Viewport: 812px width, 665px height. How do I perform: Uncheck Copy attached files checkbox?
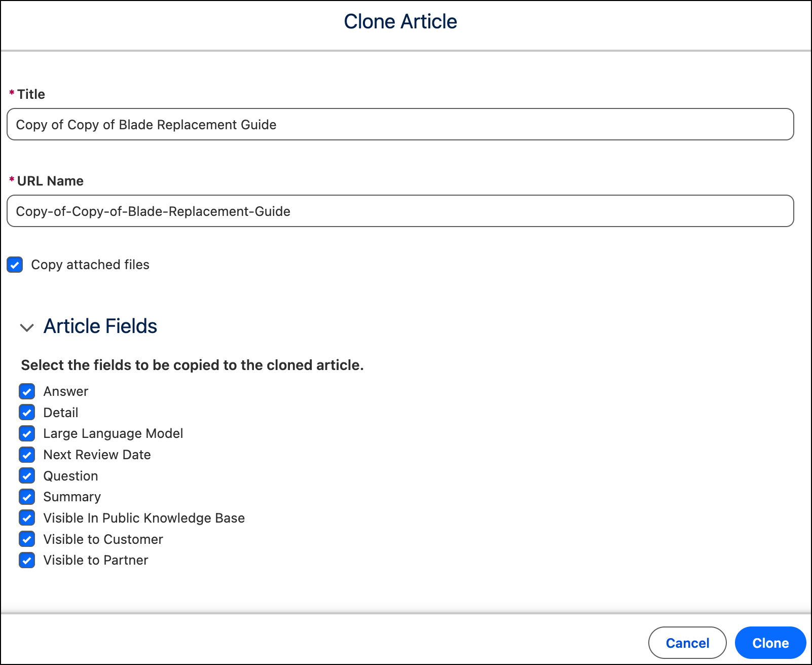[x=15, y=265]
